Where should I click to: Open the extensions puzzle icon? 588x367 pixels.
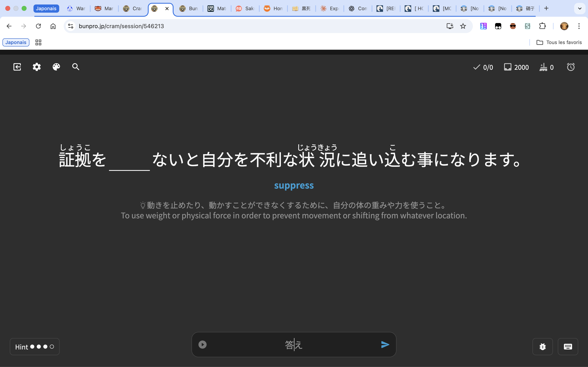[542, 26]
